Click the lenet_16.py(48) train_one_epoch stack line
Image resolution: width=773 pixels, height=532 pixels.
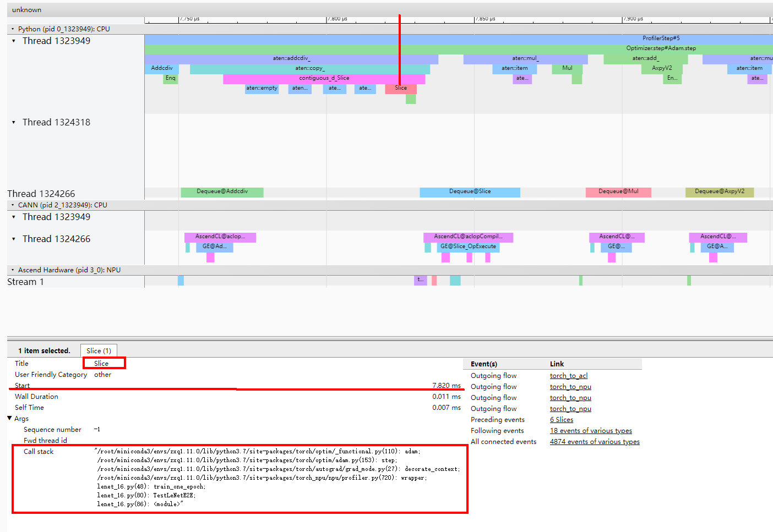(x=151, y=487)
